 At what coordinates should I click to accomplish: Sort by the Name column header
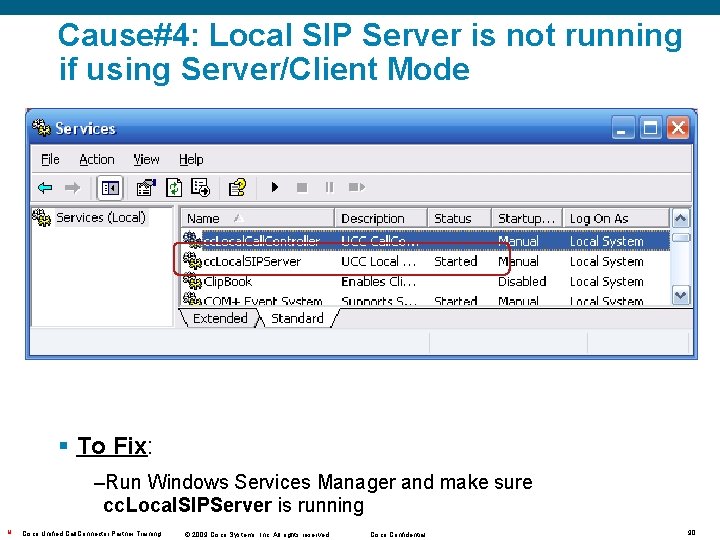[x=257, y=218]
